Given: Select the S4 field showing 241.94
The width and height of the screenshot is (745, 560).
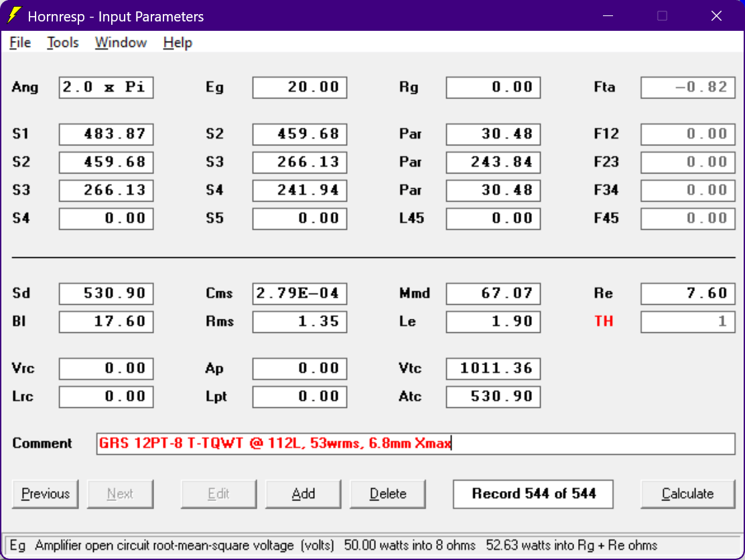Looking at the screenshot, I should coord(299,190).
